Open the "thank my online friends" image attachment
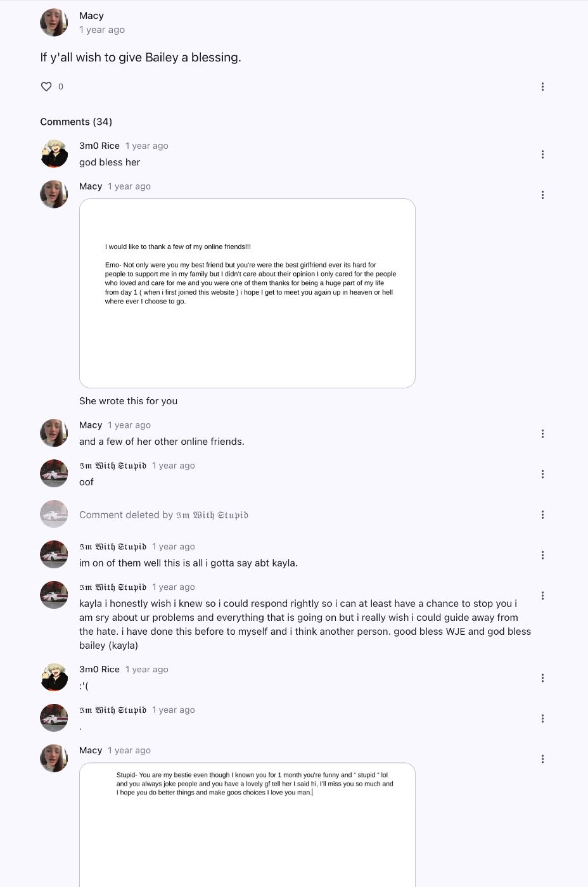 (247, 293)
